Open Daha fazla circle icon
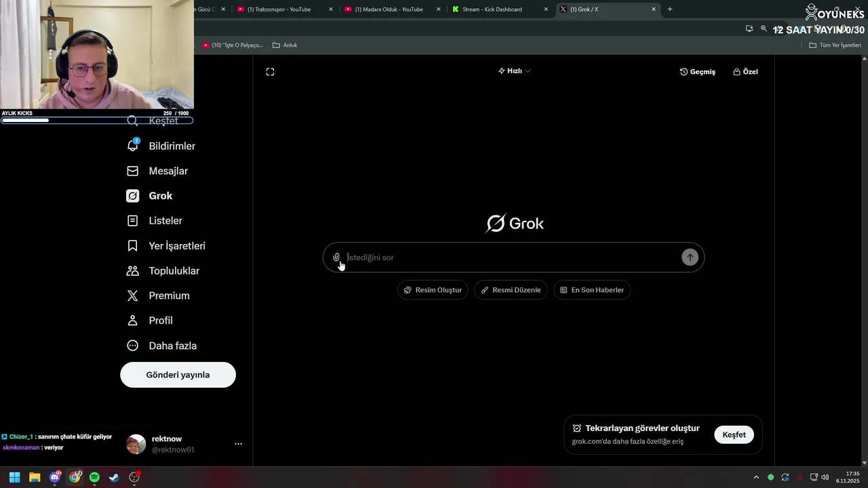 pos(133,346)
